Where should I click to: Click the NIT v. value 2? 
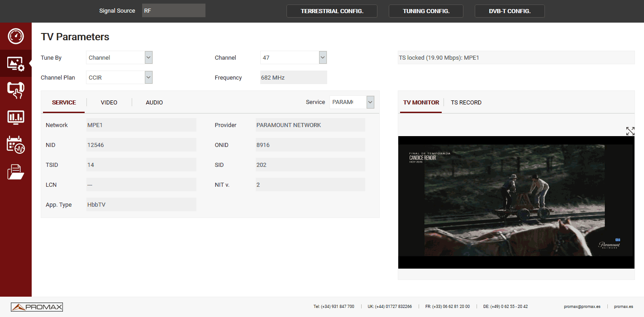coord(310,185)
